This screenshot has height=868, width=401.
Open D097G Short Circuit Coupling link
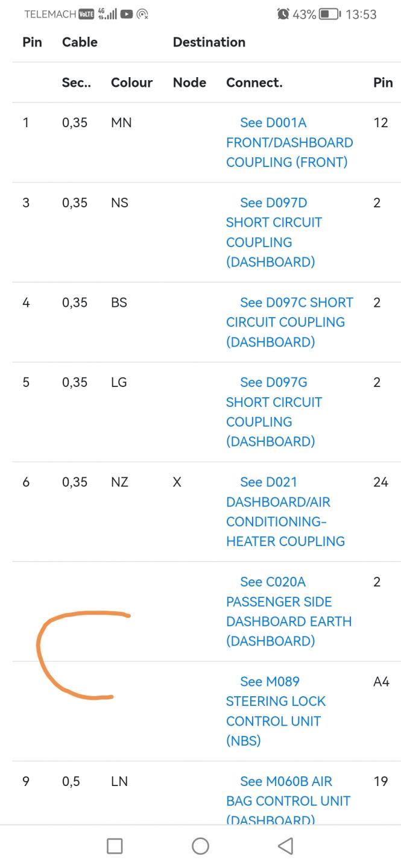point(274,412)
